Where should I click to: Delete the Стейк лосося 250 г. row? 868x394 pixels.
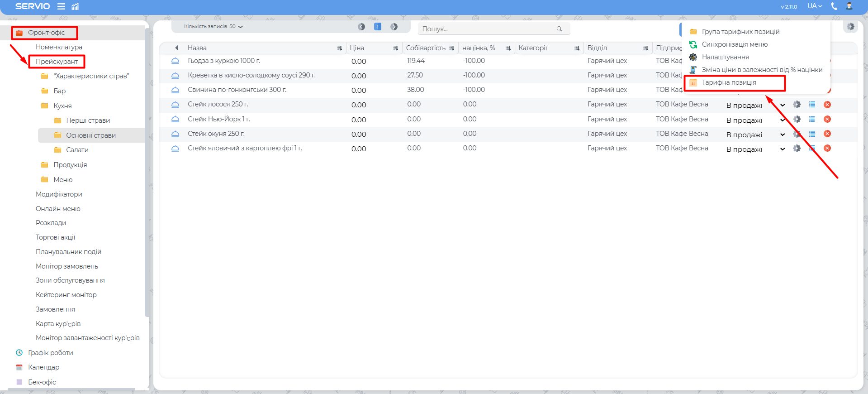pyautogui.click(x=827, y=105)
